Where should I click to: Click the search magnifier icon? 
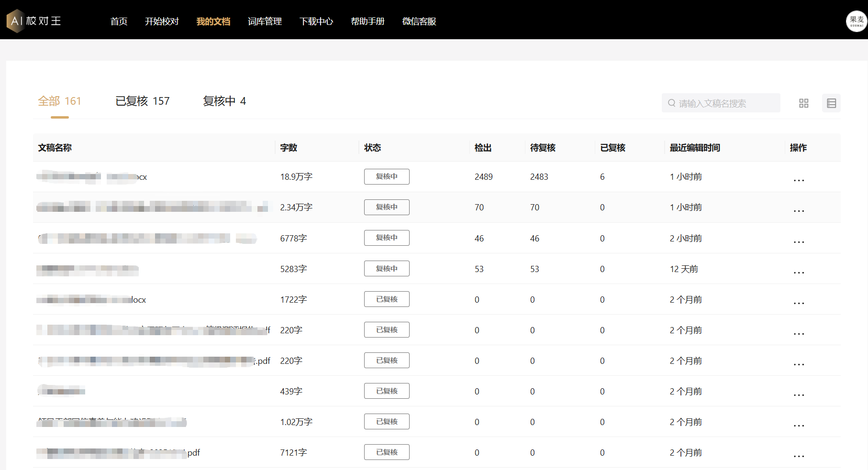(671, 103)
